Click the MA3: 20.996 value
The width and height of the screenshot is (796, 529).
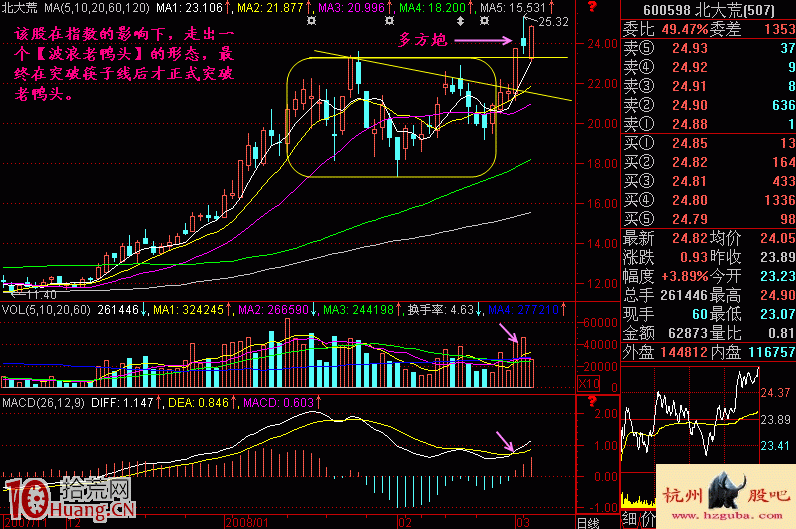coord(351,8)
